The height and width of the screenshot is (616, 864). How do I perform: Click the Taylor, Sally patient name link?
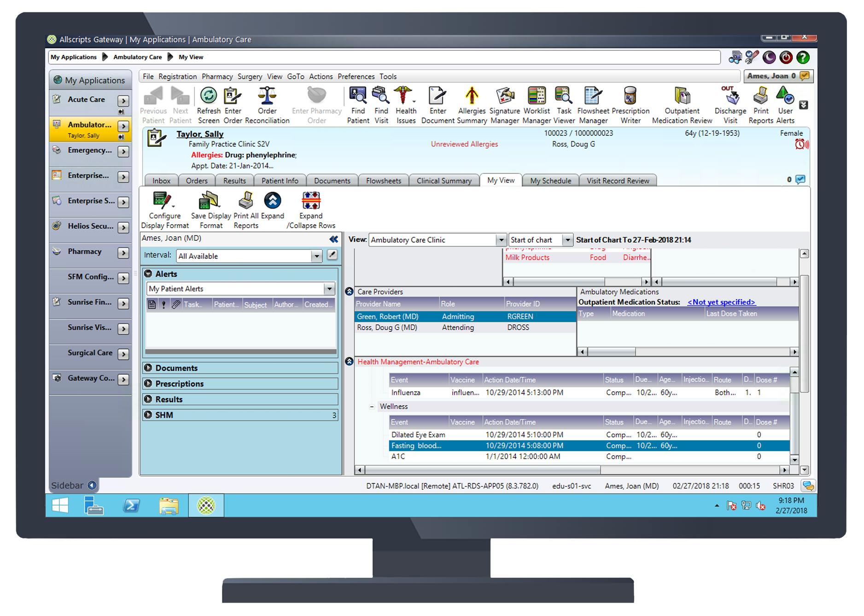click(200, 134)
